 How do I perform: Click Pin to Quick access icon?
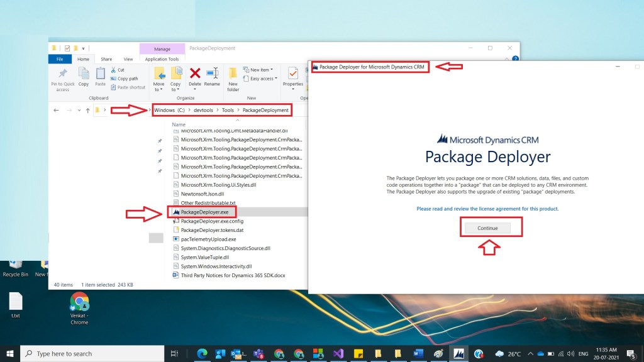pyautogui.click(x=62, y=74)
